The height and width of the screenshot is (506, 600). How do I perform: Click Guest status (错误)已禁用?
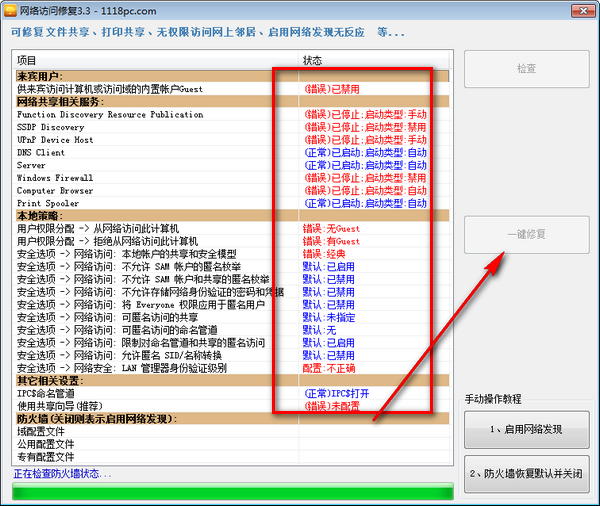click(332, 89)
